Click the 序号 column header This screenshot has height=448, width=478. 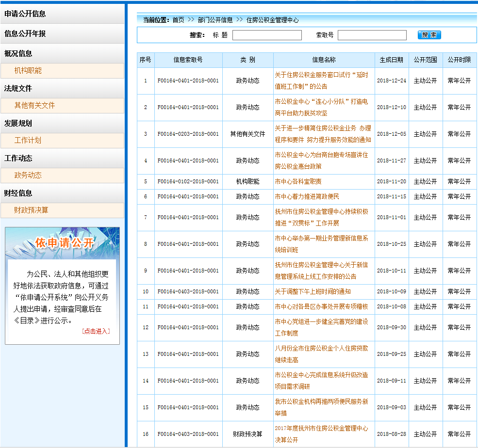[x=146, y=60]
